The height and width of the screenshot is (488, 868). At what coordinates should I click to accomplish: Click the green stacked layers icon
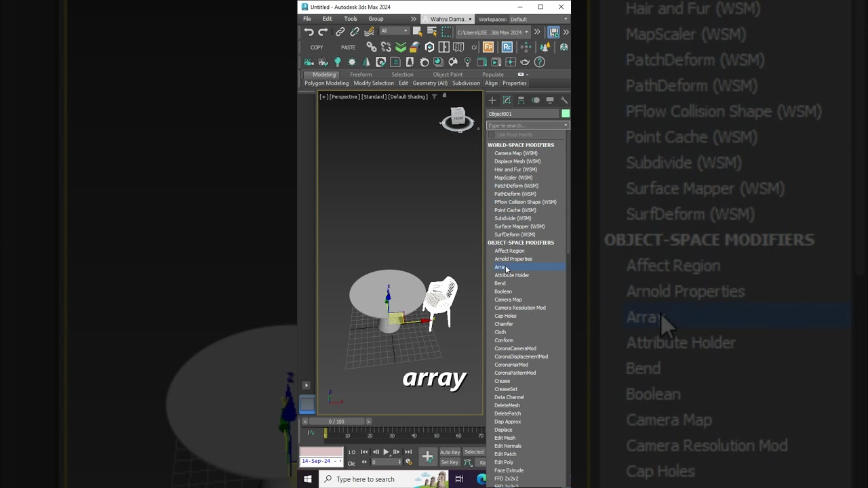tap(401, 47)
